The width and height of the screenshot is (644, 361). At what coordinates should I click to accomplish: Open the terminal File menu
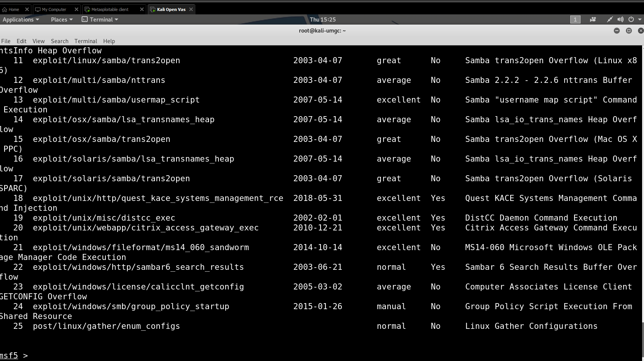pyautogui.click(x=6, y=41)
